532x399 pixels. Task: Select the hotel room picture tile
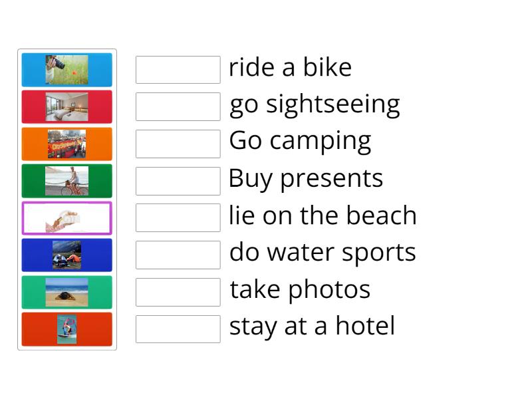coord(66,107)
